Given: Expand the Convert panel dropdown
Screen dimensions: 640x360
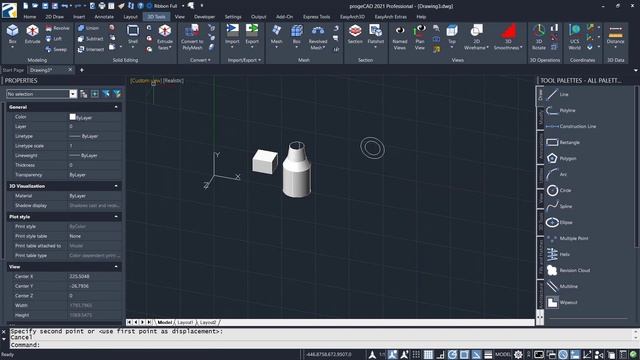Looking at the screenshot, I should click(x=200, y=60).
